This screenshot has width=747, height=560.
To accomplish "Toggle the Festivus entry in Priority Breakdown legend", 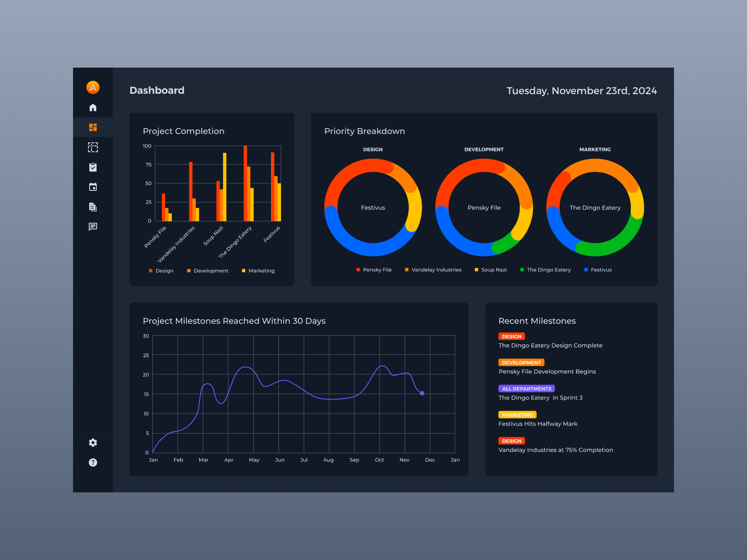I will (x=598, y=270).
